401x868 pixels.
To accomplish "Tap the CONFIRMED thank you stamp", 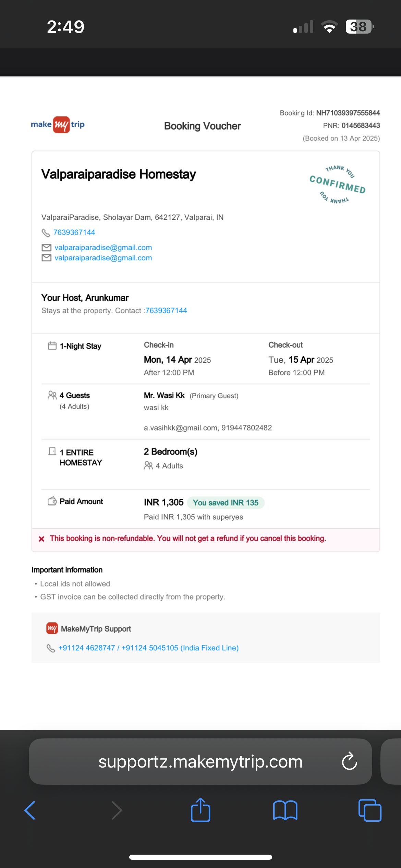I will click(338, 184).
